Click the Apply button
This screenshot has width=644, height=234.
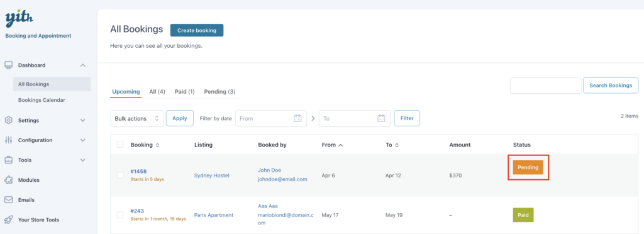click(x=180, y=118)
